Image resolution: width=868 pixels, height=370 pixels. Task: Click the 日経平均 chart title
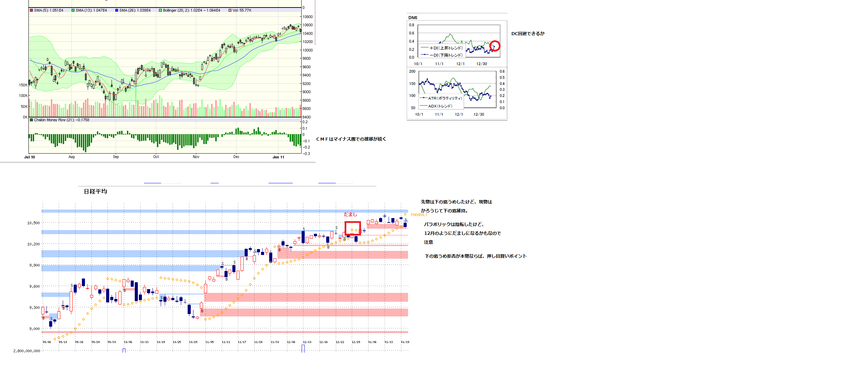click(x=96, y=191)
